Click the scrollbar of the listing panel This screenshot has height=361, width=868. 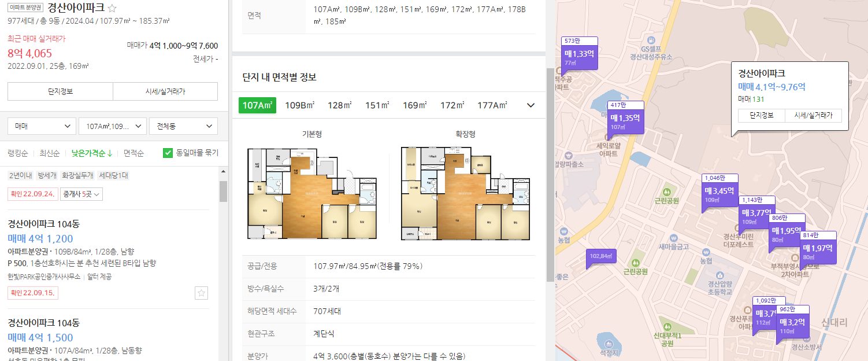[x=223, y=191]
